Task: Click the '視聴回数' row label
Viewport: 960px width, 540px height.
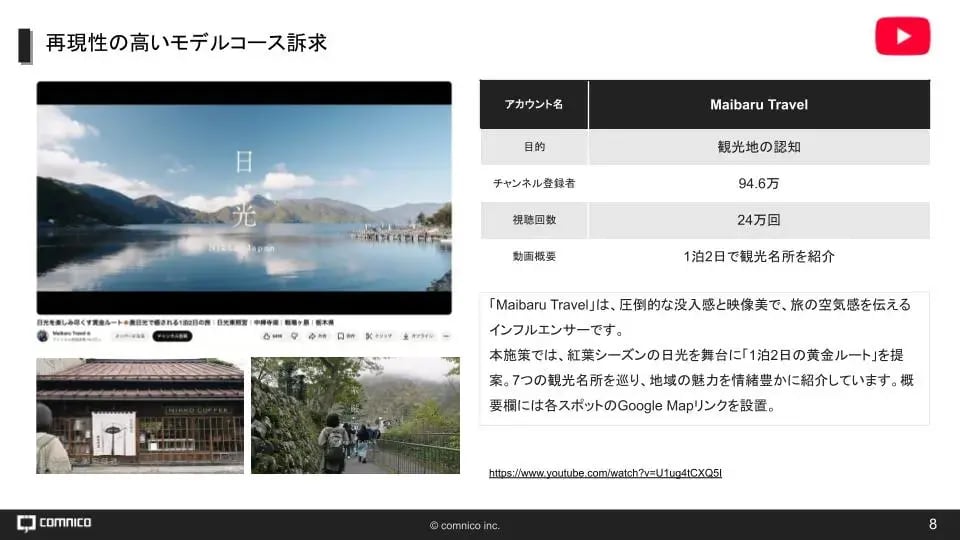Action: coord(534,220)
